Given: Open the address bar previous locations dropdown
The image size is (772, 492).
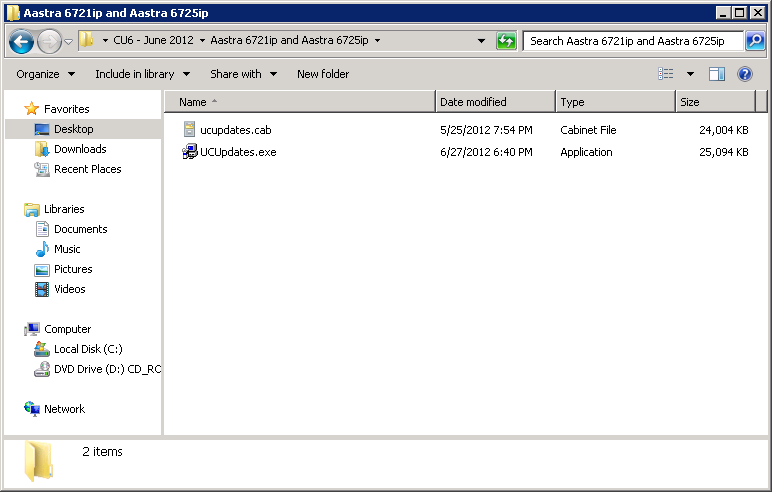Looking at the screenshot, I should pyautogui.click(x=482, y=41).
